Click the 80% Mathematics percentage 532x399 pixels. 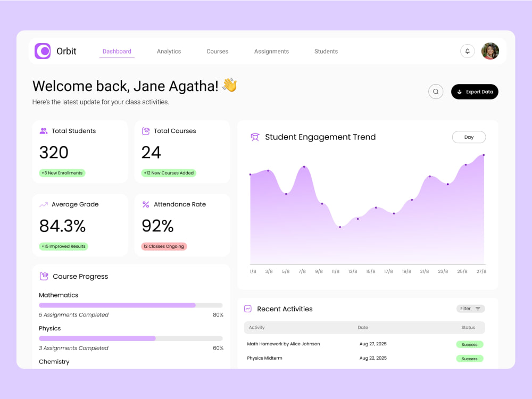coord(218,315)
